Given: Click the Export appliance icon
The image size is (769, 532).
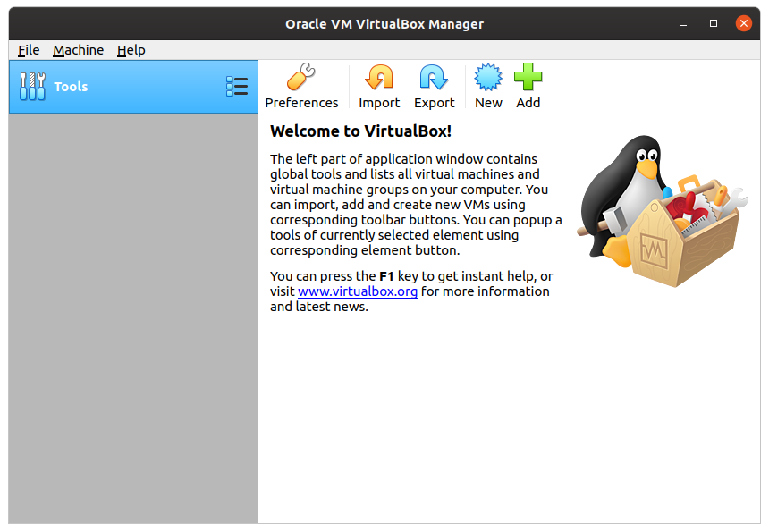Looking at the screenshot, I should click(x=434, y=79).
